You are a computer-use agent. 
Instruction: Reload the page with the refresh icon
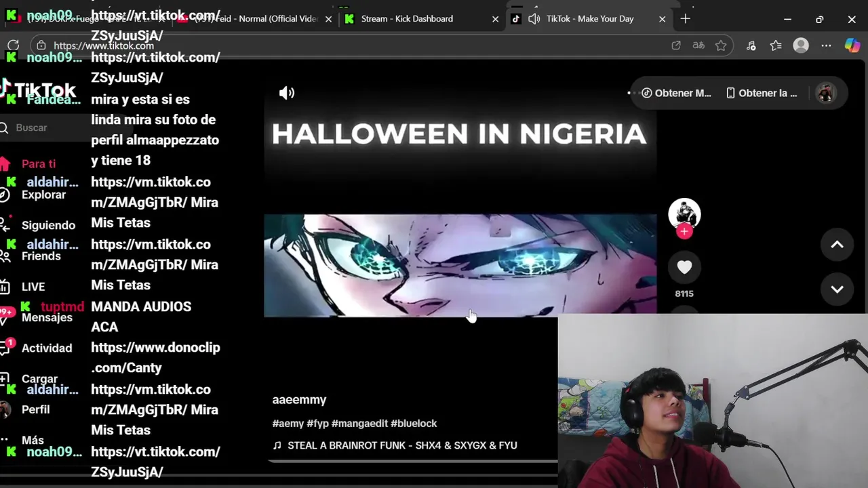tap(13, 45)
